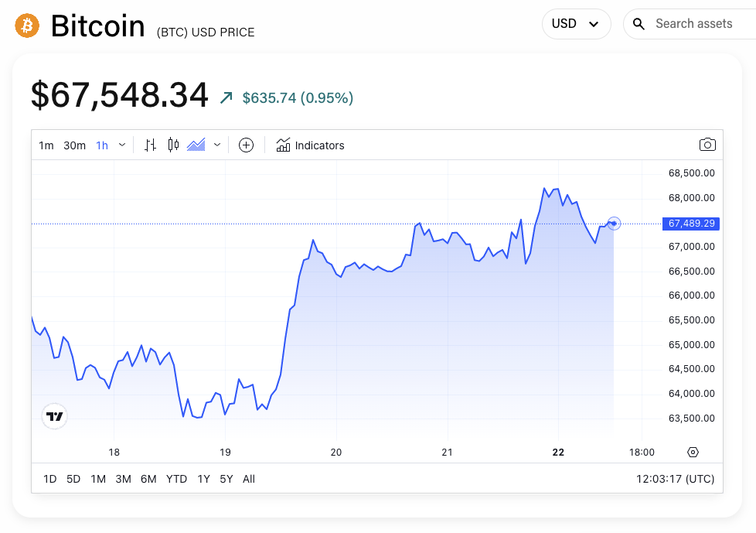
Task: Open the interval dropdown chevron
Action: (x=122, y=145)
